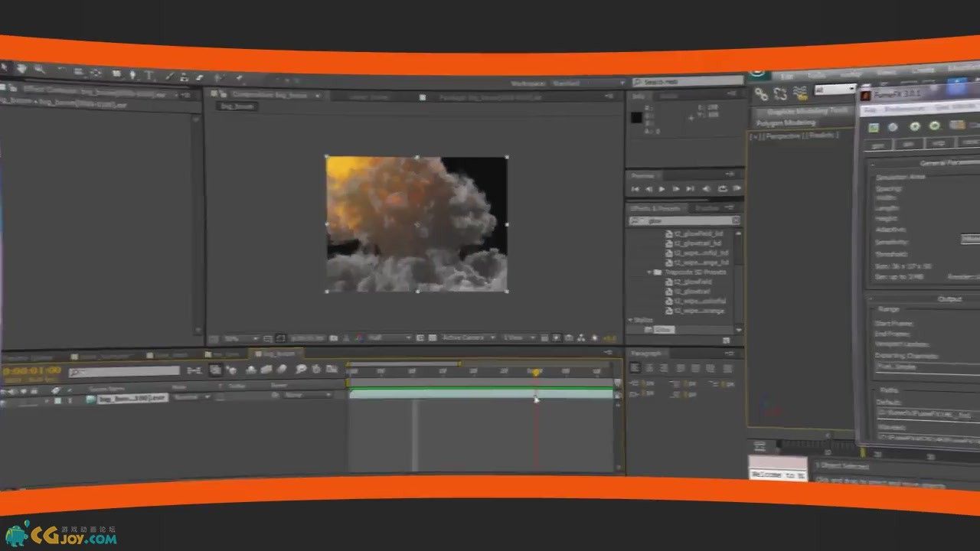This screenshot has height=551, width=980.
Task: Open the 1 View layout dropdown
Action: tap(519, 337)
